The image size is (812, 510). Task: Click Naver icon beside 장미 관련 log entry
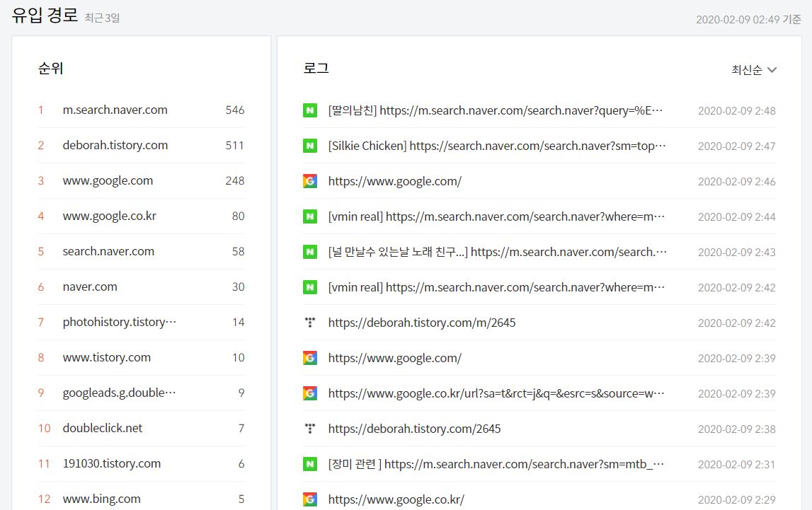[309, 464]
